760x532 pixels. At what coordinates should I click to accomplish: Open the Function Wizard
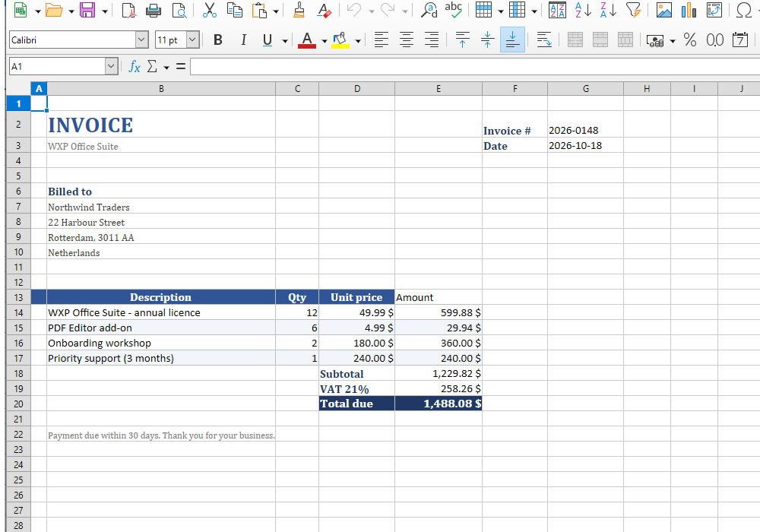135,66
